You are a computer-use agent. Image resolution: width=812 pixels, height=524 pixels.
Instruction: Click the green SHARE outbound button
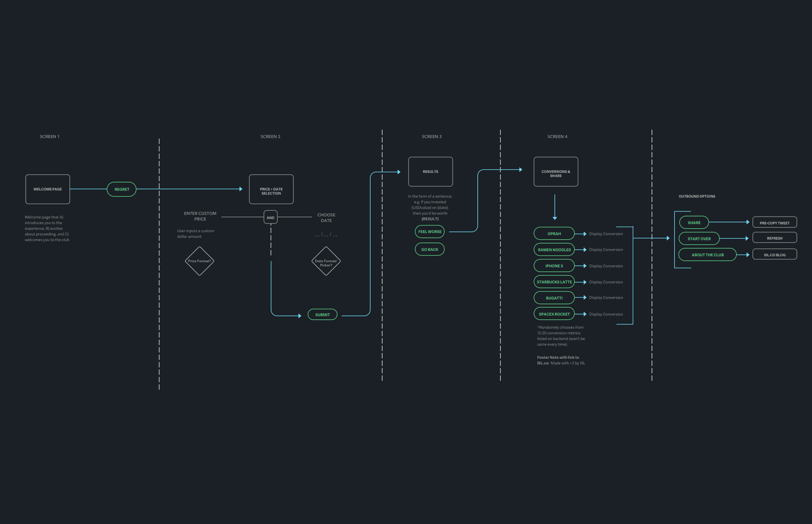click(x=694, y=223)
